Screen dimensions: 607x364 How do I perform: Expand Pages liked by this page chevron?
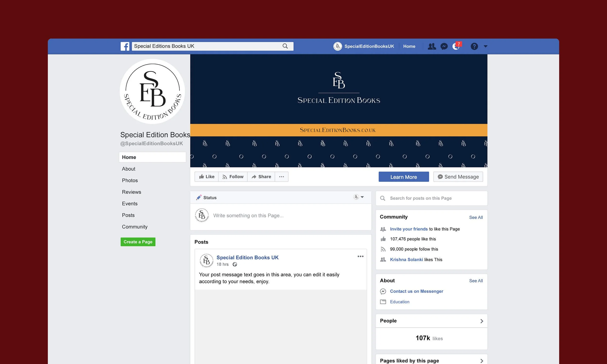(x=482, y=361)
